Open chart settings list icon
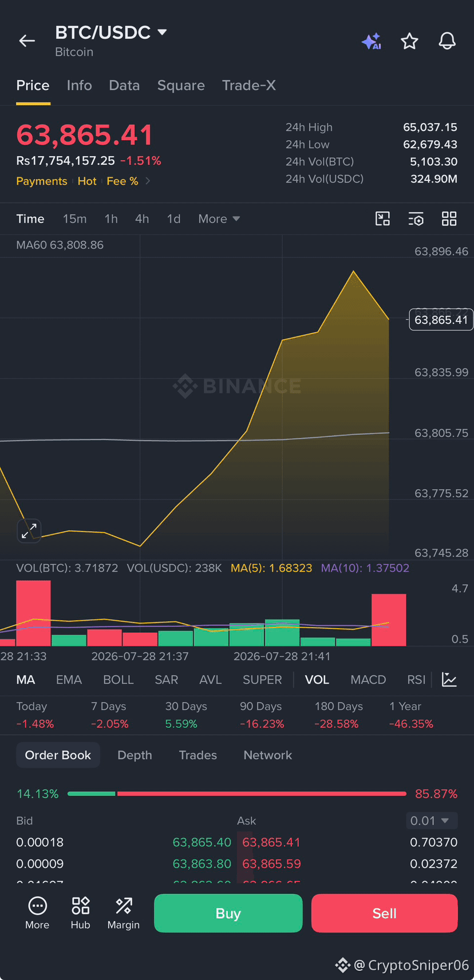Image resolution: width=474 pixels, height=980 pixels. tap(416, 219)
